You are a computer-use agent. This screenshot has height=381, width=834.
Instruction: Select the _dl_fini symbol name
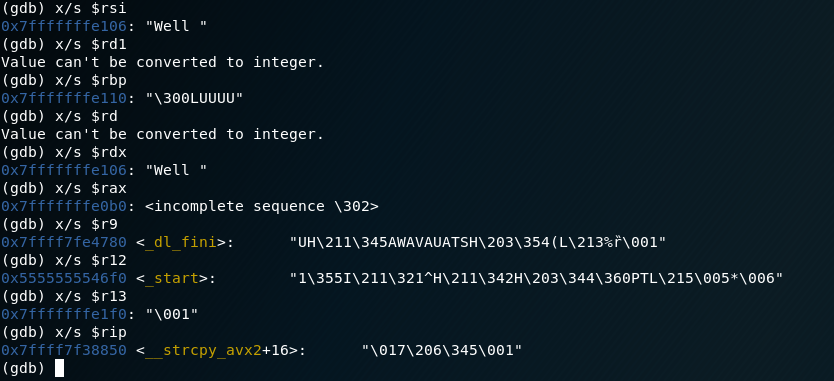(x=181, y=242)
